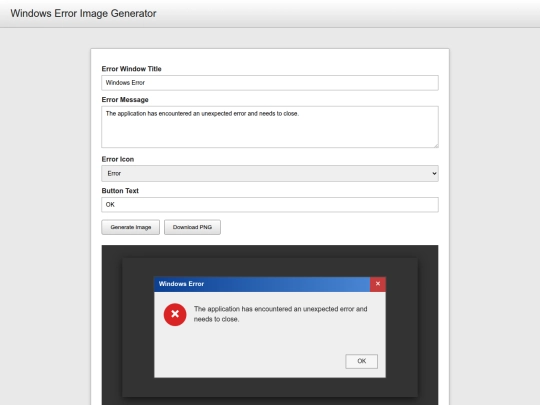The width and height of the screenshot is (540, 405).
Task: Click the OK button in the preview dialog
Action: (361, 361)
